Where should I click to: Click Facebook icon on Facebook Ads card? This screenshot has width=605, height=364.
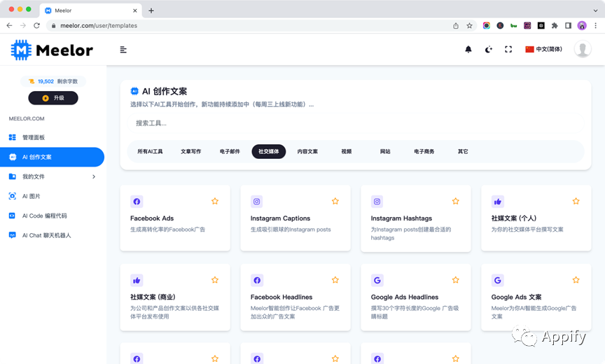point(137,202)
